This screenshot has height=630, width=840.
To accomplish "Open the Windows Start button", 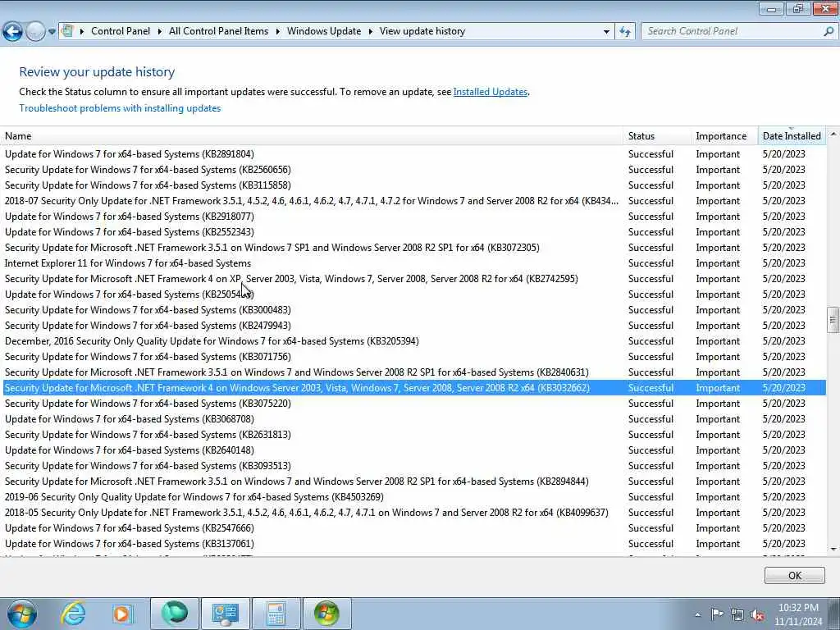I will [22, 614].
